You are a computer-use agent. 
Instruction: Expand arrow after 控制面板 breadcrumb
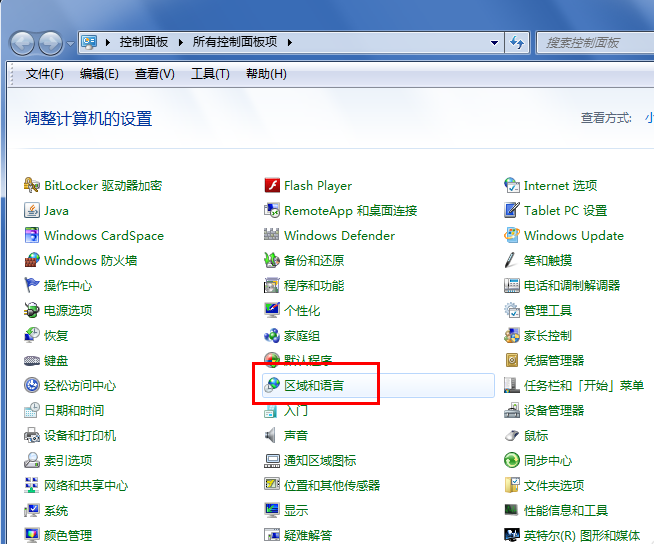pyautogui.click(x=181, y=43)
